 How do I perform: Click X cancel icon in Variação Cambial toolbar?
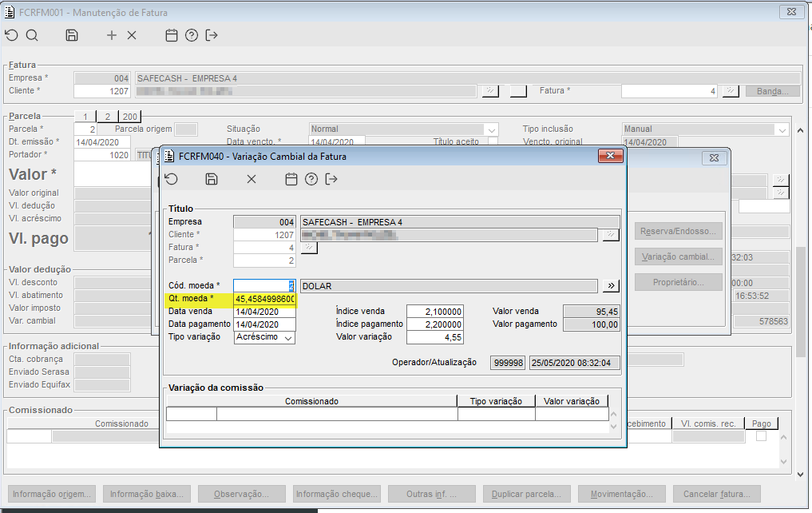click(x=252, y=179)
